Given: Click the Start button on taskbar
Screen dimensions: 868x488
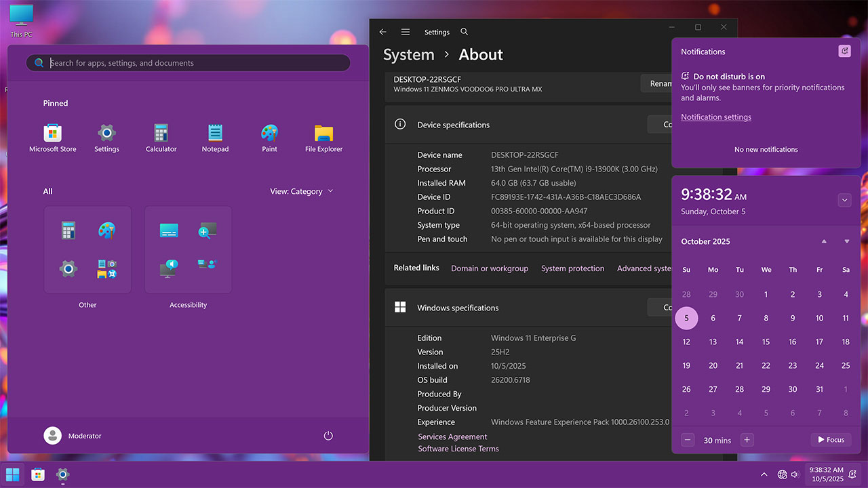Looking at the screenshot, I should tap(13, 474).
